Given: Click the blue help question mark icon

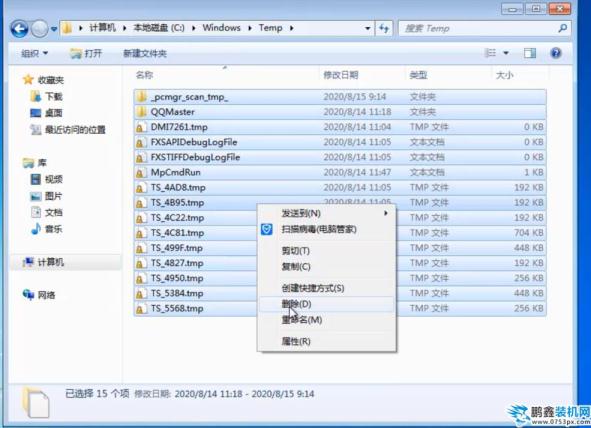Looking at the screenshot, I should point(556,53).
